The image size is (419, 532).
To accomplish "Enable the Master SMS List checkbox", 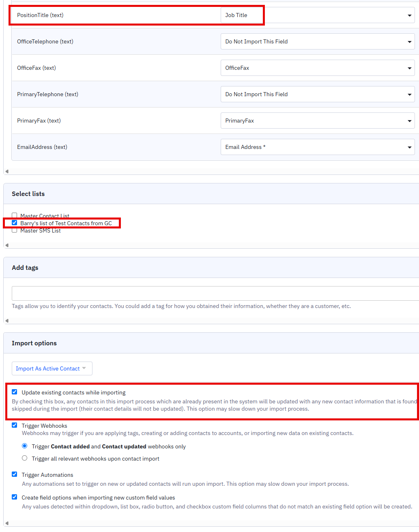I will tap(15, 230).
